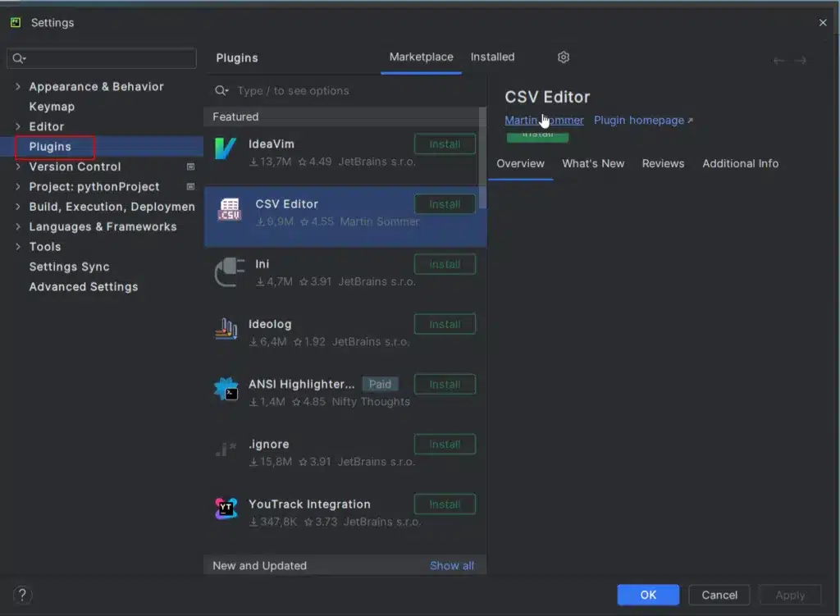Open the Martin Sommer vendor link
This screenshot has width=840, height=616.
[x=544, y=121]
